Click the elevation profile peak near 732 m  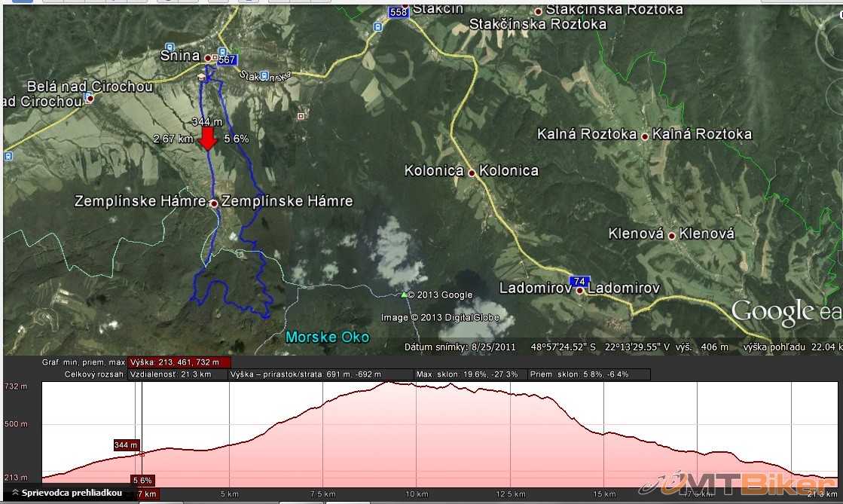tap(388, 383)
